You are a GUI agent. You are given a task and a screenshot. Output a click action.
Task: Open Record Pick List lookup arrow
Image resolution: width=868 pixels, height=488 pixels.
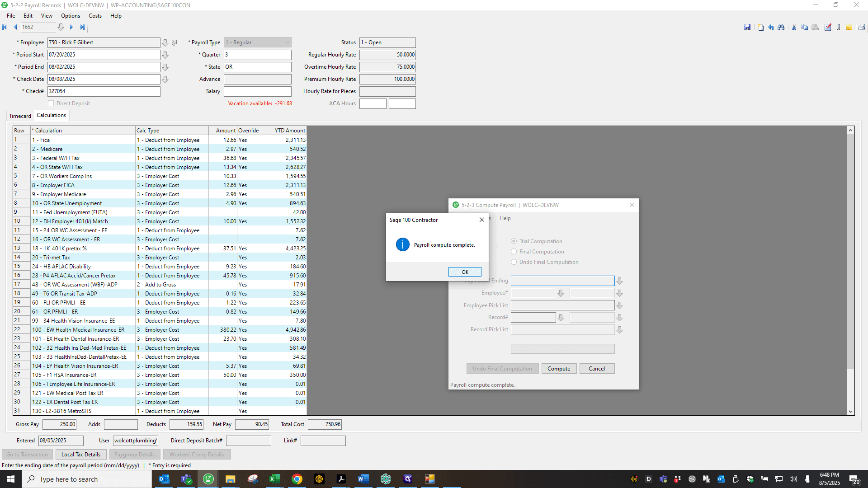(620, 330)
